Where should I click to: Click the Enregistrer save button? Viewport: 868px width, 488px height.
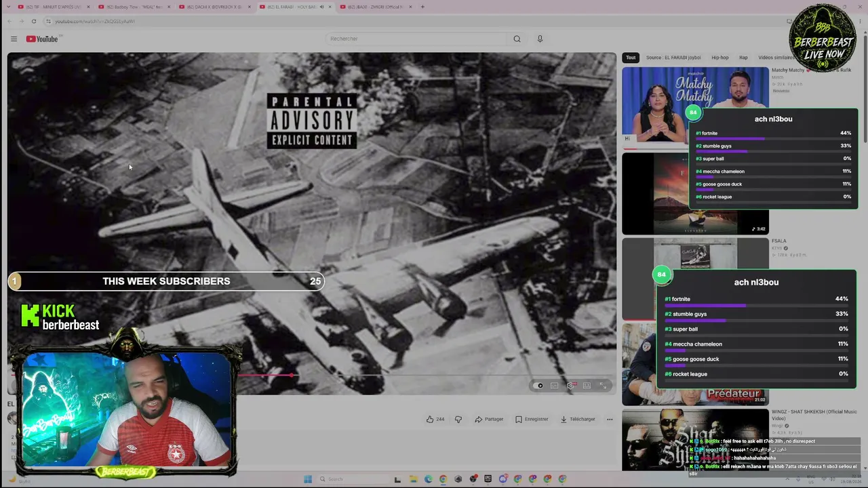[532, 419]
